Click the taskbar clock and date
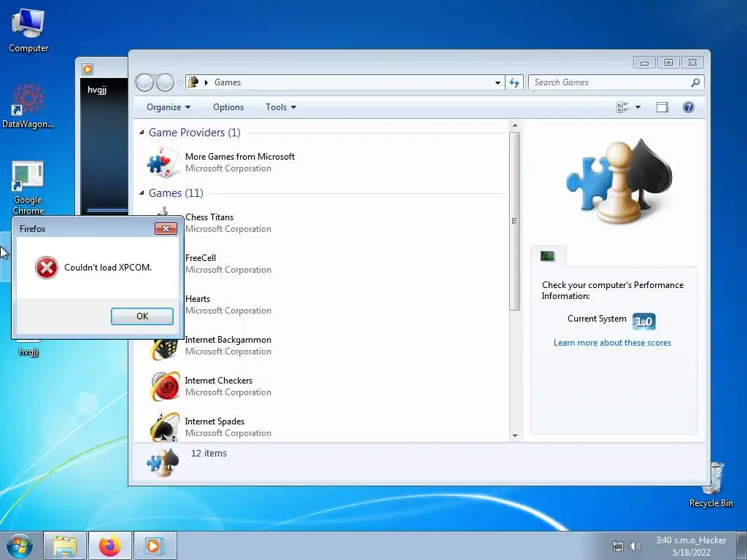The width and height of the screenshot is (747, 560). pyautogui.click(x=691, y=546)
